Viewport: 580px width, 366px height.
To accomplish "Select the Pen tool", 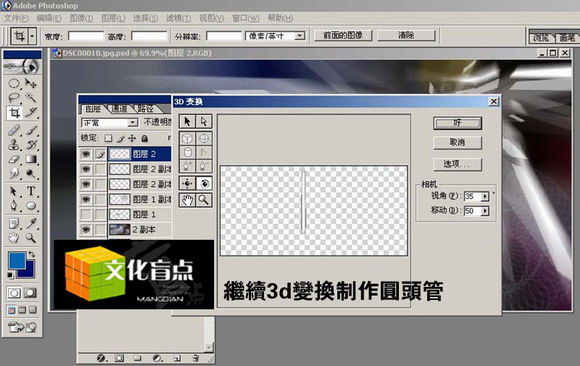I will pos(14,206).
